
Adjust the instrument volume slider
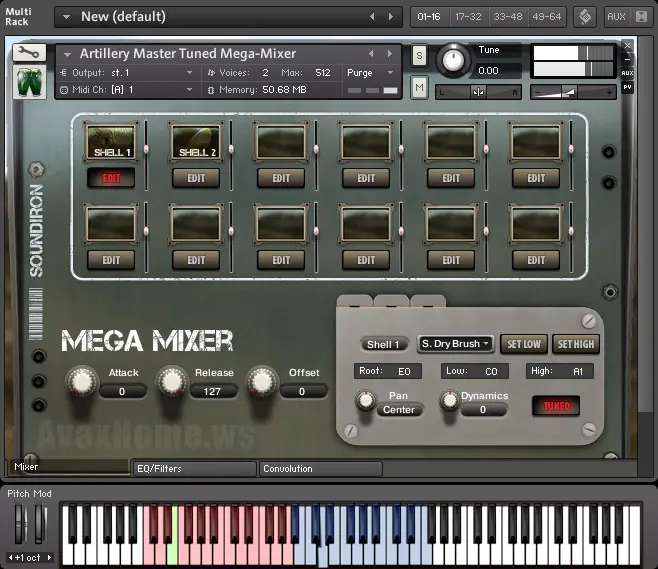click(573, 92)
